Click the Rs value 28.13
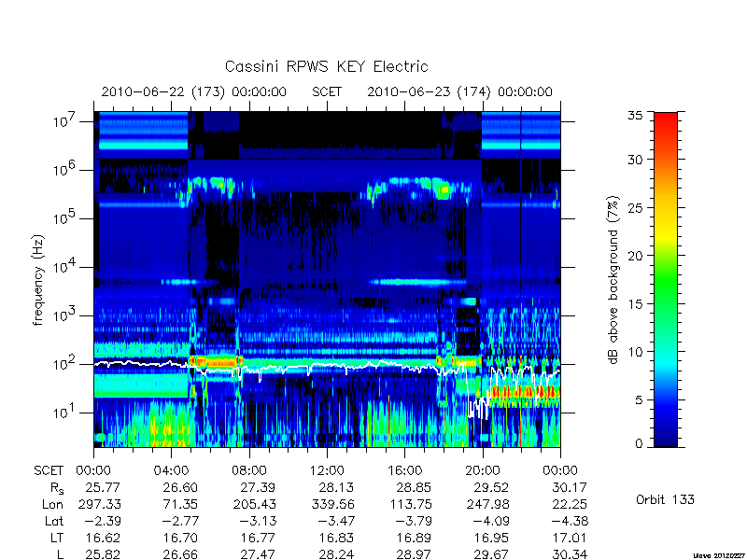Screen dimensions: 747x560 [336, 487]
